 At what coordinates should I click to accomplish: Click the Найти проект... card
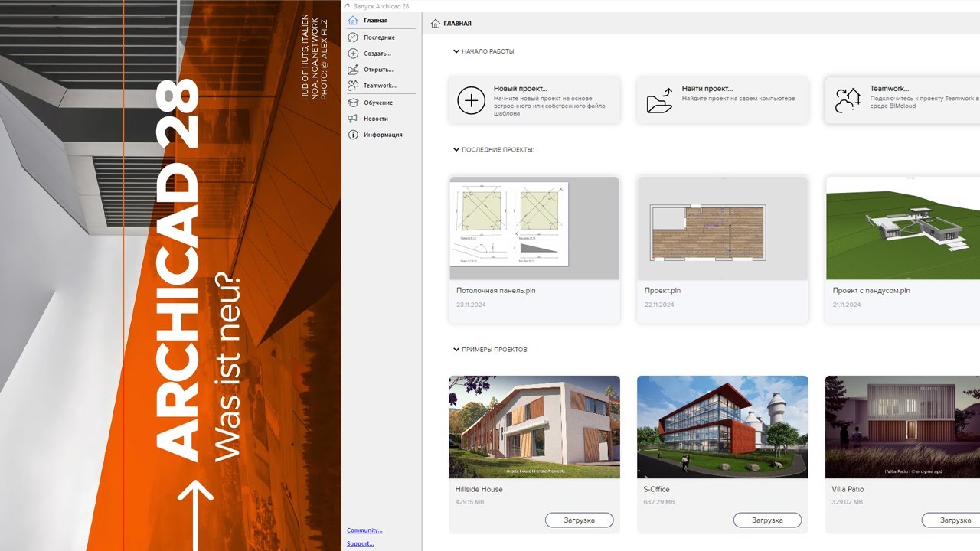pyautogui.click(x=723, y=100)
